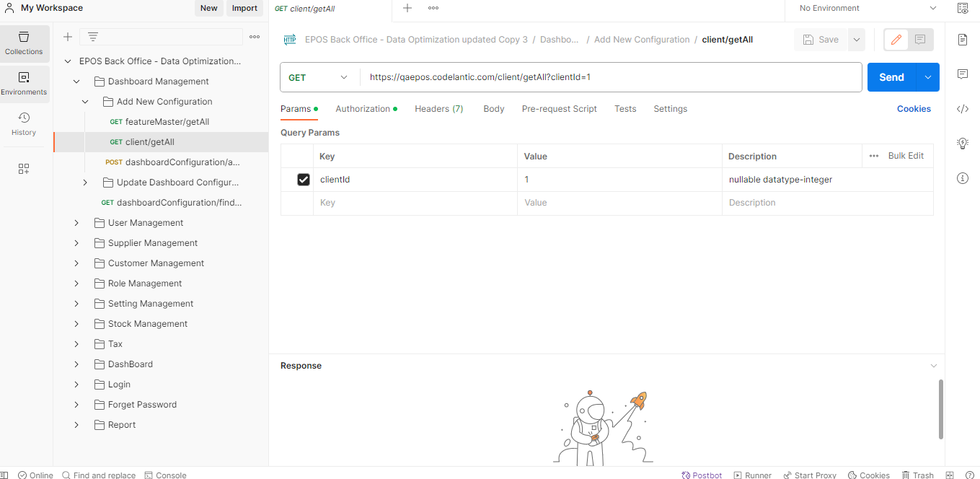Switch to comment mode icon beside pencil
This screenshot has height=479, width=980.
point(920,40)
